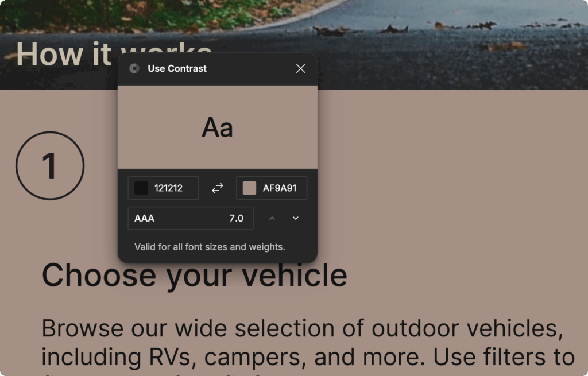This screenshot has width=588, height=376.
Task: Decrease contrast level with down chevron
Action: [296, 218]
